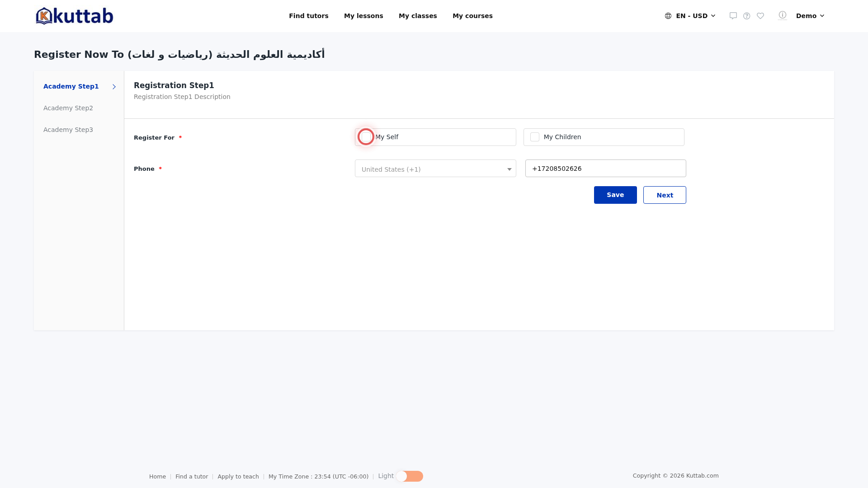This screenshot has height=488, width=868.
Task: Click the Academy Step1 chevron arrow
Action: (114, 87)
